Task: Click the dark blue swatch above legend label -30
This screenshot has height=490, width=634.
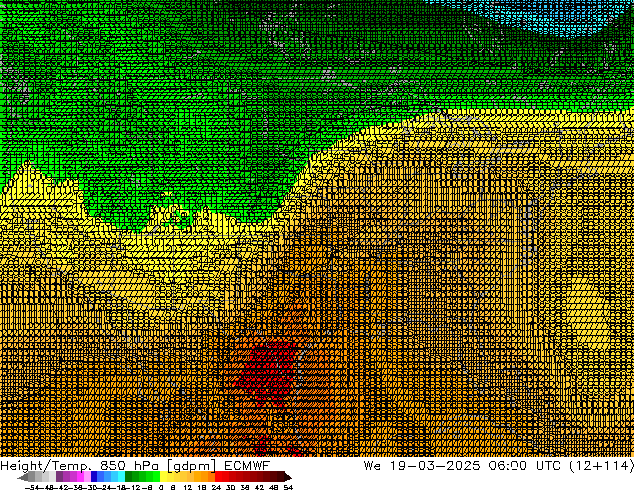Action: click(x=94, y=477)
